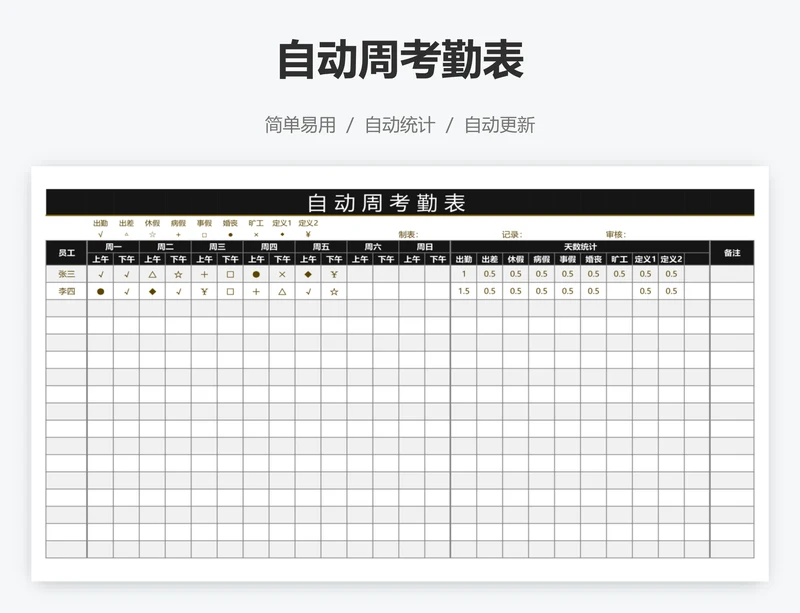Select the filled circle in 李四's 周一 上午 cell
This screenshot has width=800, height=613.
pos(101,291)
